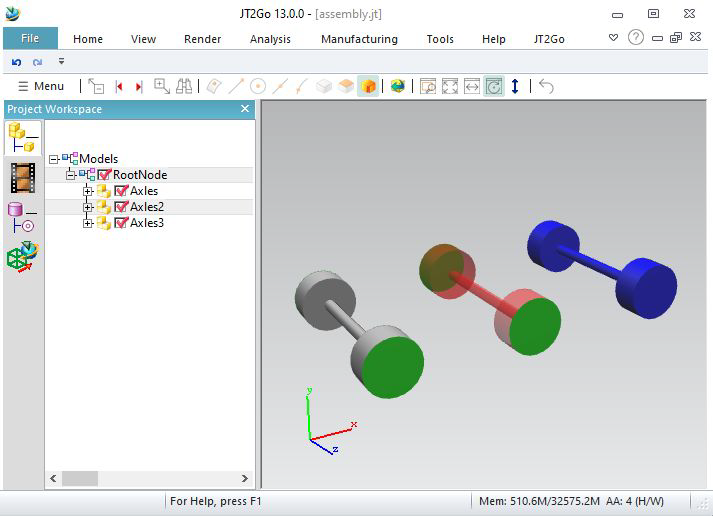Expand the Axles3 tree node
The image size is (713, 516).
(x=88, y=223)
